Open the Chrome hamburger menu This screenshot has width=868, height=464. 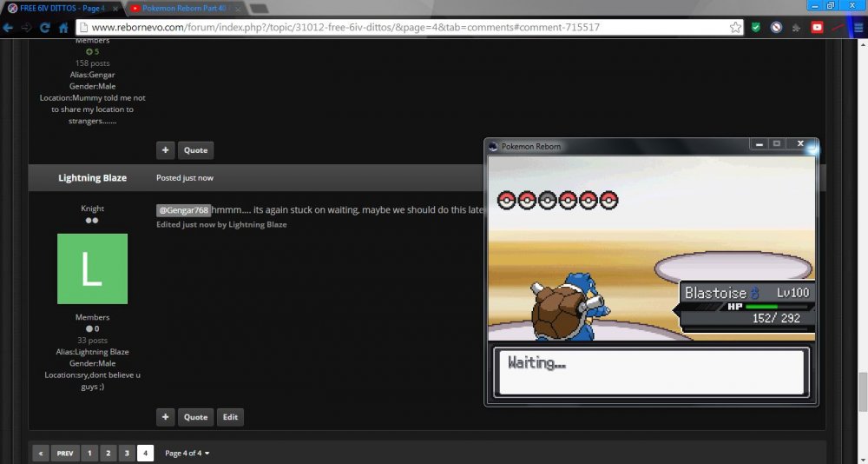(x=858, y=27)
